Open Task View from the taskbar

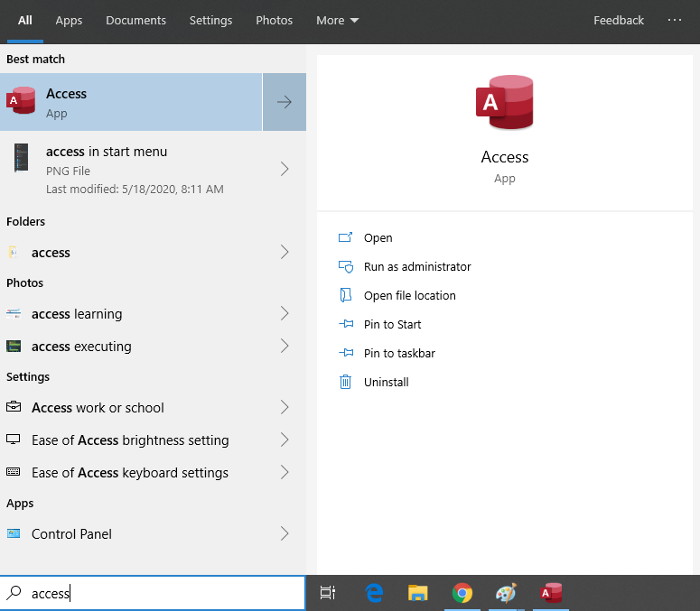(329, 593)
